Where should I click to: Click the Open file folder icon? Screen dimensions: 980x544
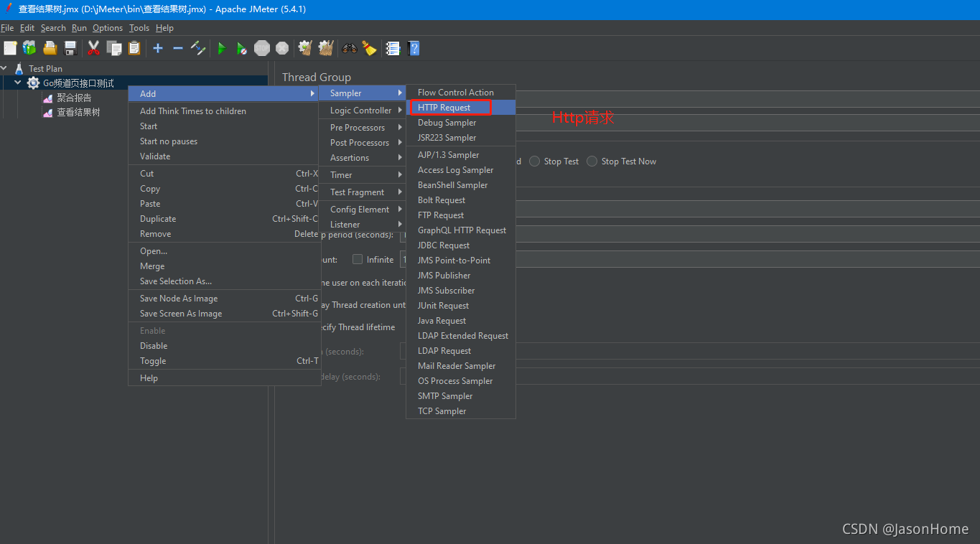[x=50, y=48]
